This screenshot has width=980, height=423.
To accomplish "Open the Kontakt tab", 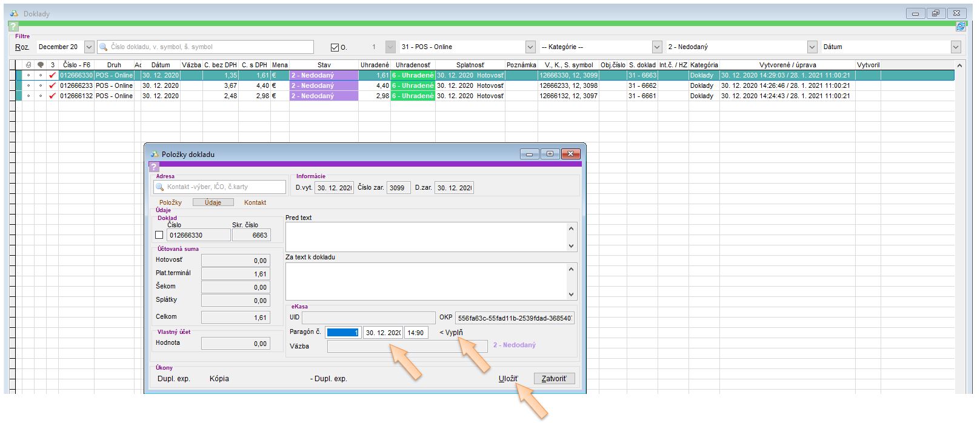I will click(255, 202).
